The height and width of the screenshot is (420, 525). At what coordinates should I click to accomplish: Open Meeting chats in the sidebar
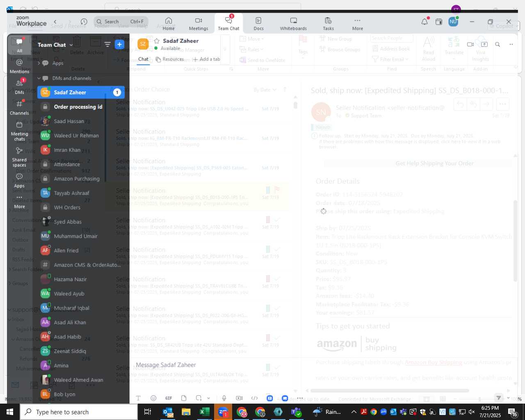[x=19, y=131]
